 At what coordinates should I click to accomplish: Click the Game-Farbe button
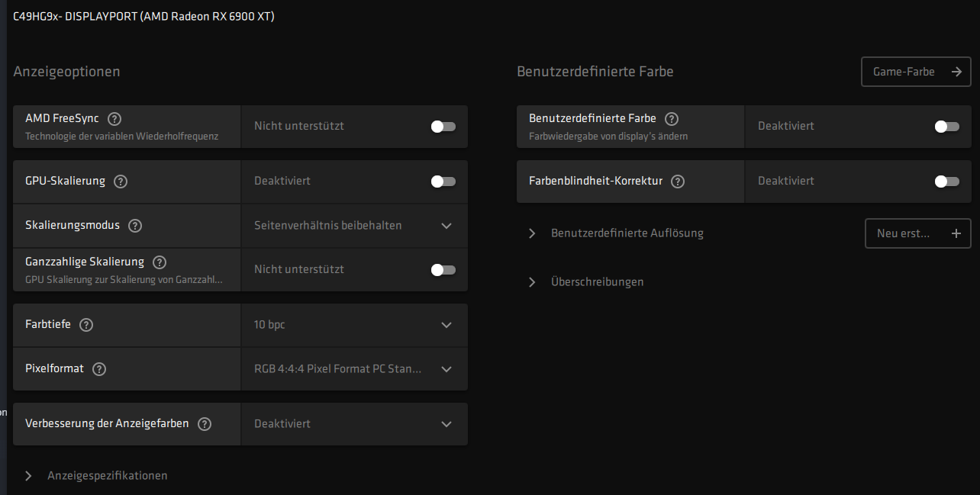pos(916,72)
